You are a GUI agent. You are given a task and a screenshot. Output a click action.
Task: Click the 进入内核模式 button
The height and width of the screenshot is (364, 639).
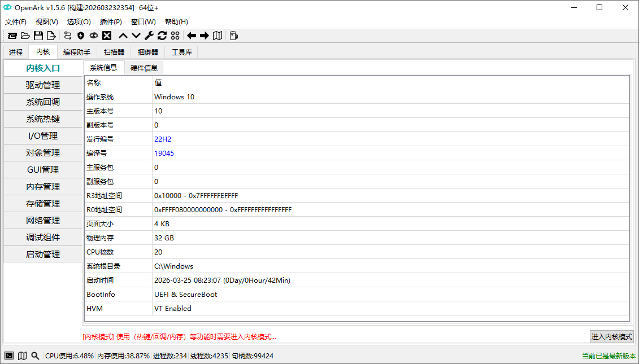(x=611, y=336)
